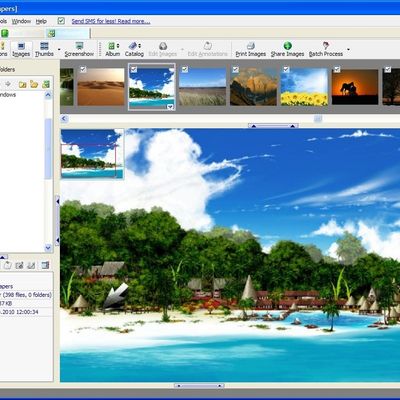
Task: Click the rightmost info panel toolbar icon
Action: click(45, 265)
